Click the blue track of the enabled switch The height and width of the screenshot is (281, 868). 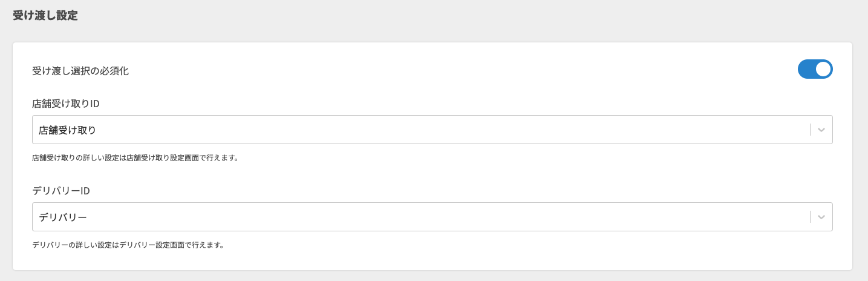coord(807,69)
